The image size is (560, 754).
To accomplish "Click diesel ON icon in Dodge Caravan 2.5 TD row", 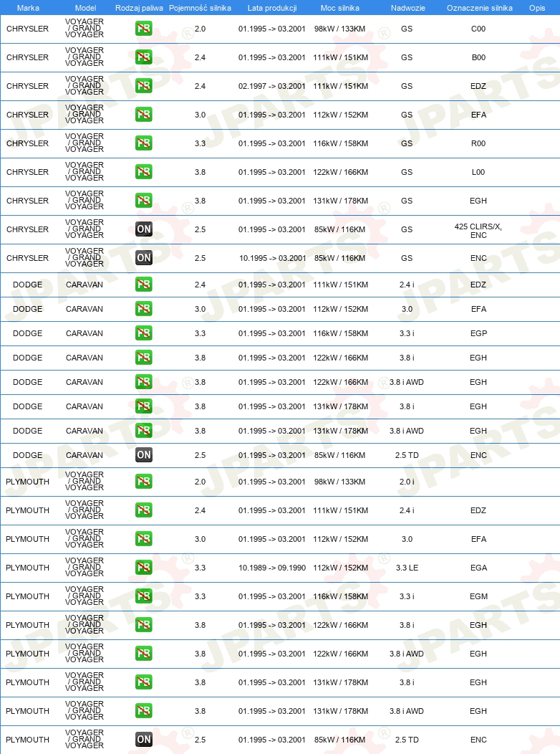I will (144, 455).
